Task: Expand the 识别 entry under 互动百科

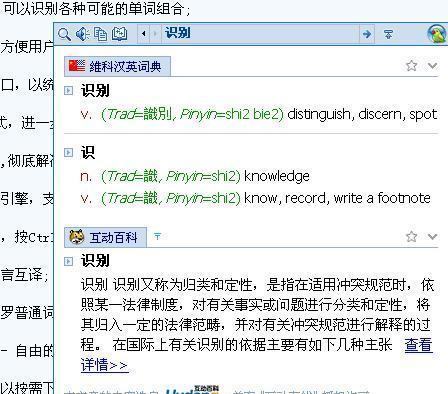Action: click(68, 261)
